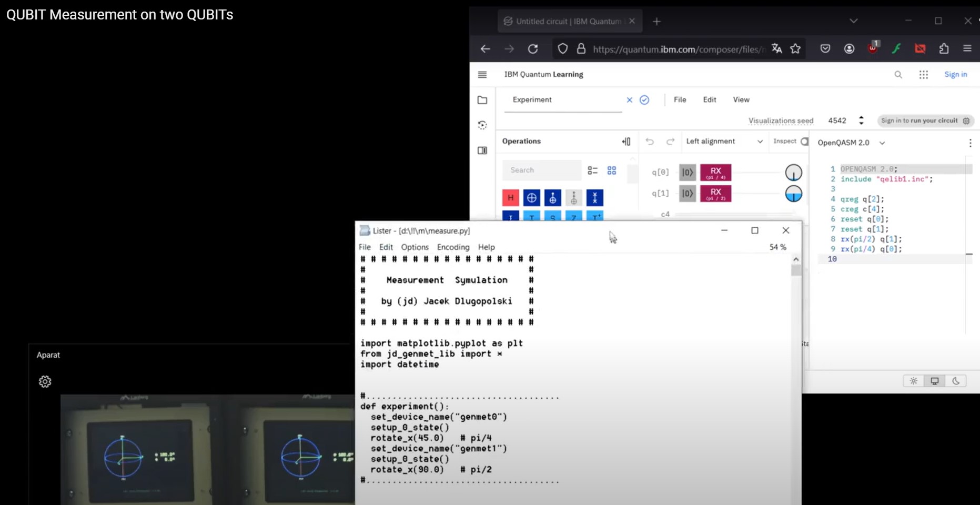Go back in the browser
This screenshot has height=505, width=980.
point(485,49)
